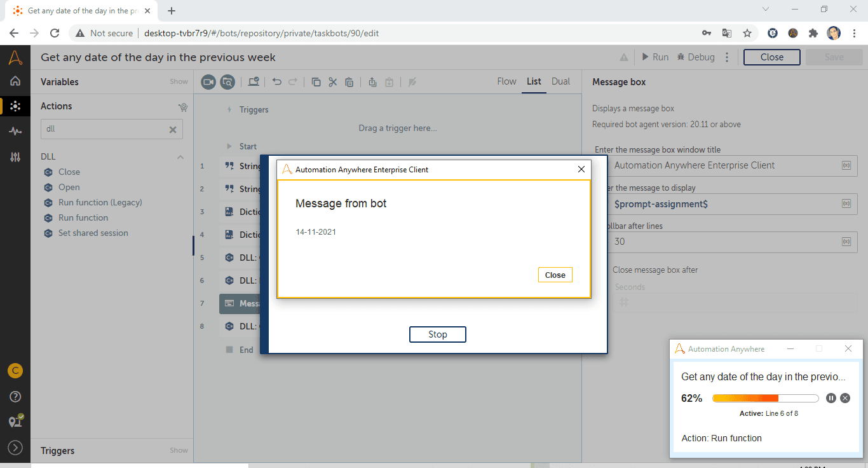Click the bot agent status icon

pos(16,421)
